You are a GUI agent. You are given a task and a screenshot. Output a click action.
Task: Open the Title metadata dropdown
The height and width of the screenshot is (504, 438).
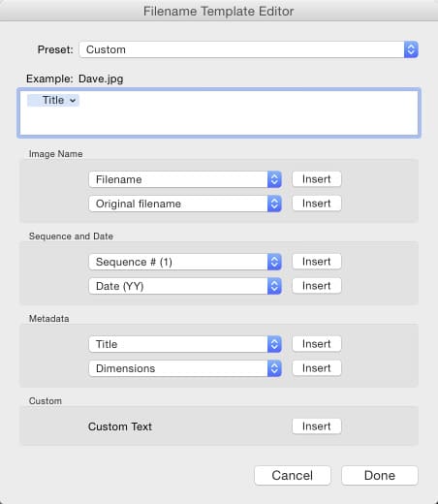click(185, 344)
